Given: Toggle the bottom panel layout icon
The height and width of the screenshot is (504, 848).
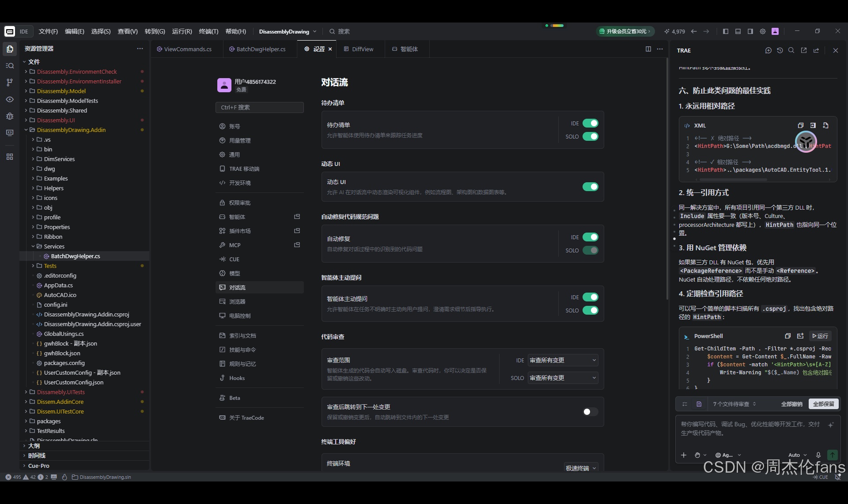Looking at the screenshot, I should (x=738, y=31).
